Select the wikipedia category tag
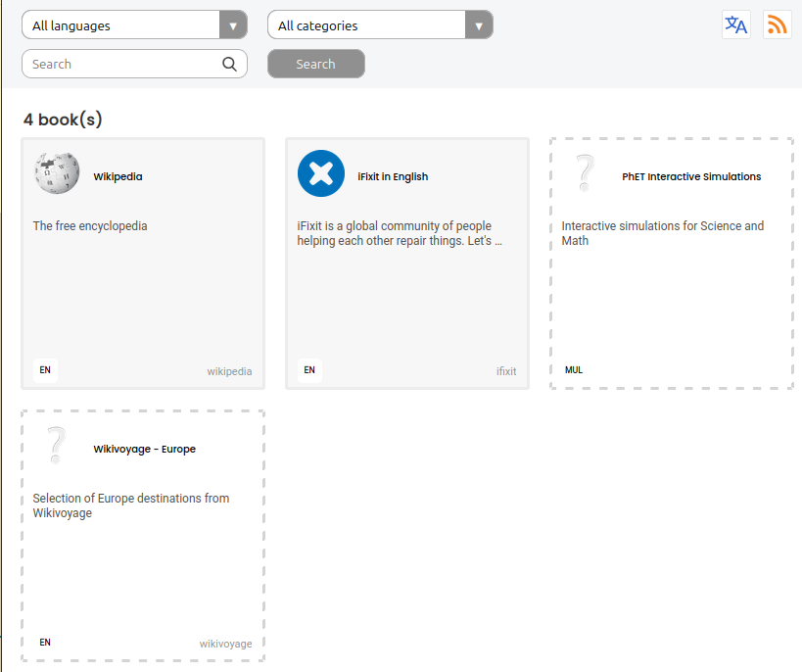The image size is (802, 672). pos(229,371)
